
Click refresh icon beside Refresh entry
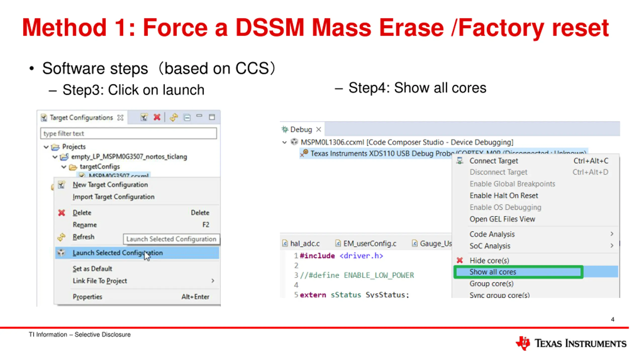[61, 237]
